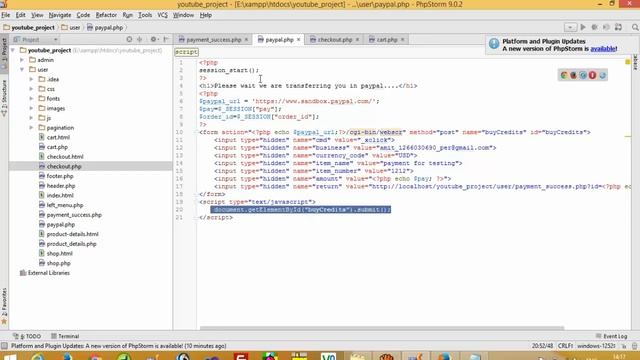640x360 pixels.
Task: Collapse the youtube_project root node
Action: [x=13, y=50]
